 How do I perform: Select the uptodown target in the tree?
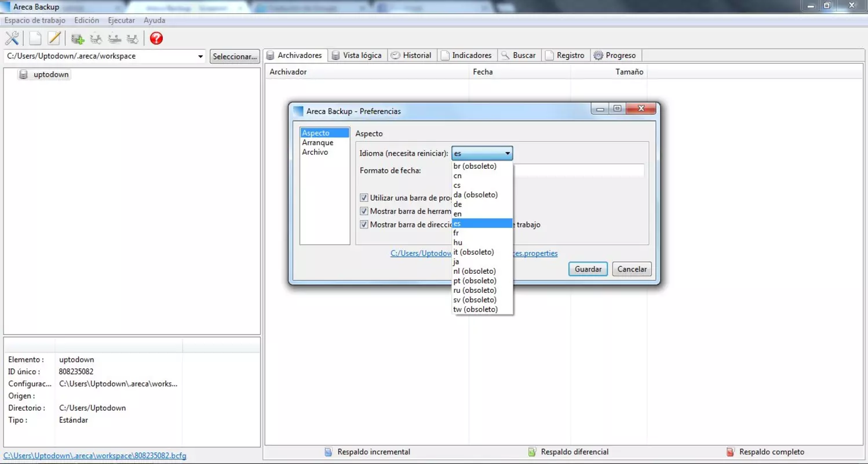click(x=44, y=75)
